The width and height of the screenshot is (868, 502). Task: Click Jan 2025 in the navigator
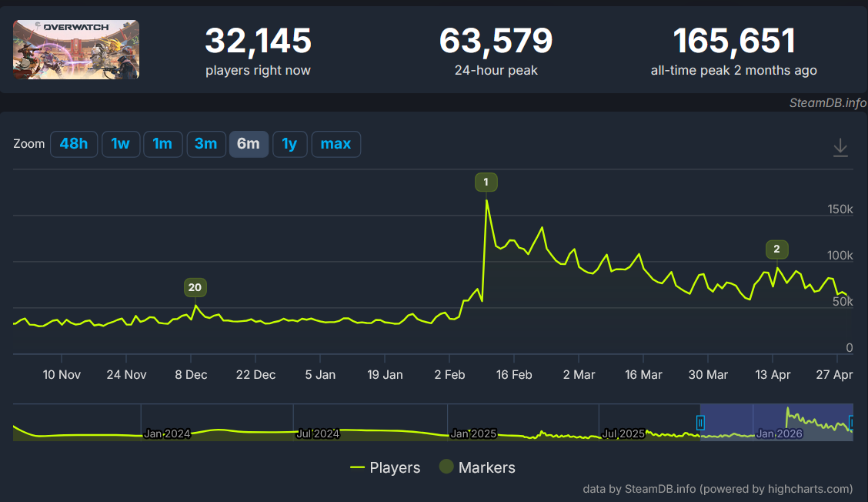[x=473, y=433]
